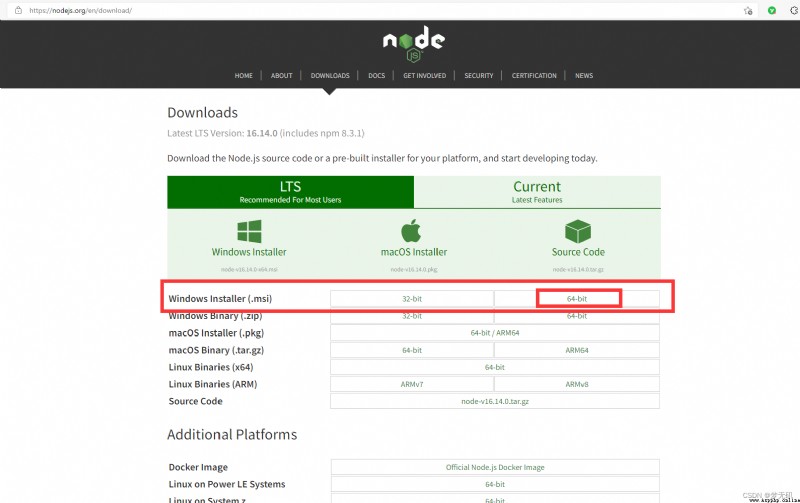Click macOS Binary ARM64 link
The height and width of the screenshot is (503, 800).
click(577, 350)
